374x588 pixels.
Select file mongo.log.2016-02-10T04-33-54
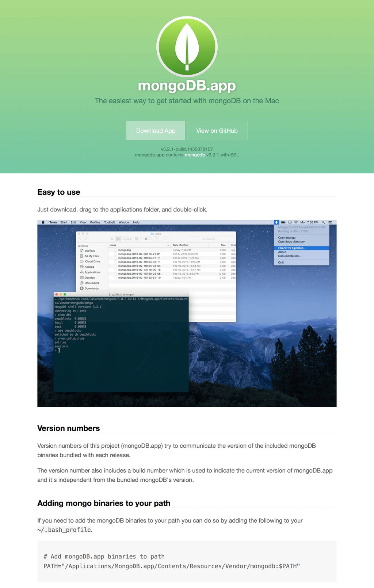[172, 266]
